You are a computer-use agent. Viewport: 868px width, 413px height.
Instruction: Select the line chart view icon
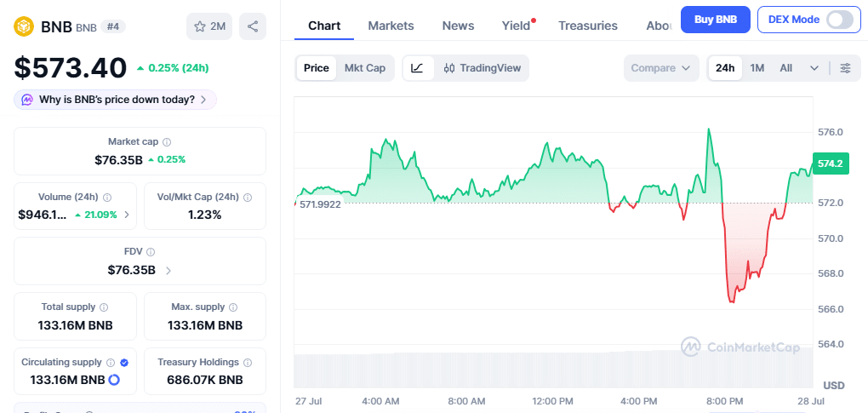point(418,68)
